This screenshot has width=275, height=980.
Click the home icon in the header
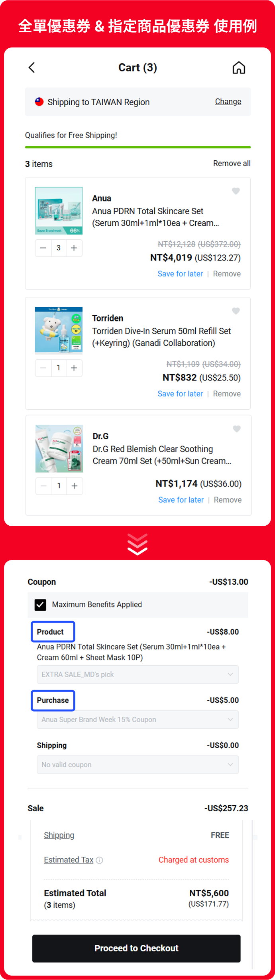(240, 67)
